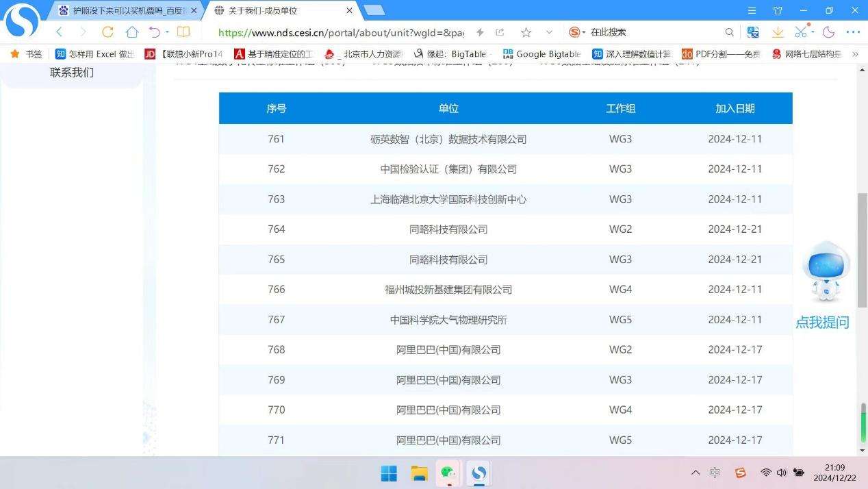Click in the 在此搜索 search box
868x489 pixels.
click(650, 32)
